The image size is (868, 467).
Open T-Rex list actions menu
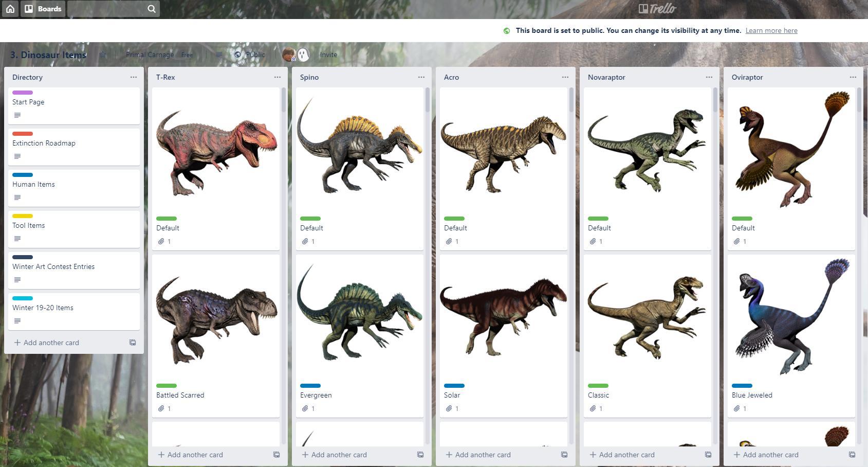point(278,77)
